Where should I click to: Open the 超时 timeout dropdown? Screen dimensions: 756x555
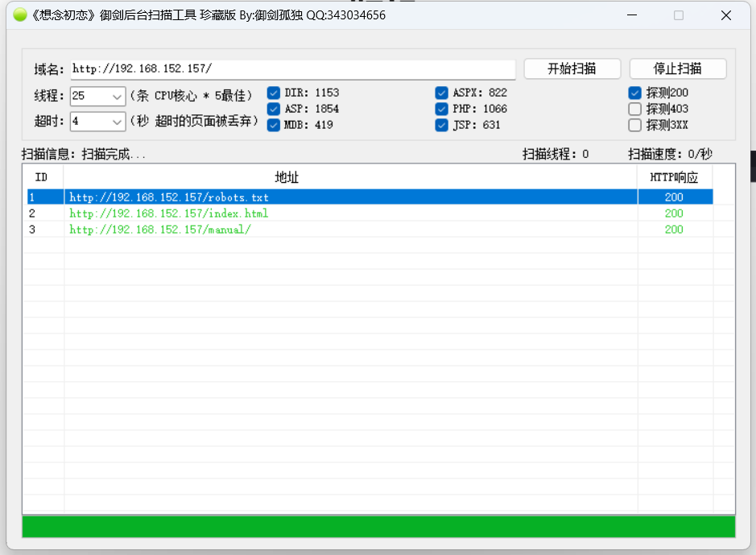116,122
